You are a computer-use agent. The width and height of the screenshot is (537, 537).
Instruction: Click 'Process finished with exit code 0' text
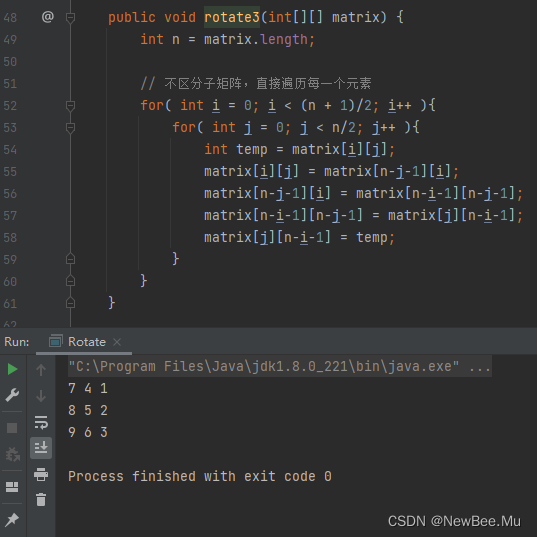click(200, 476)
